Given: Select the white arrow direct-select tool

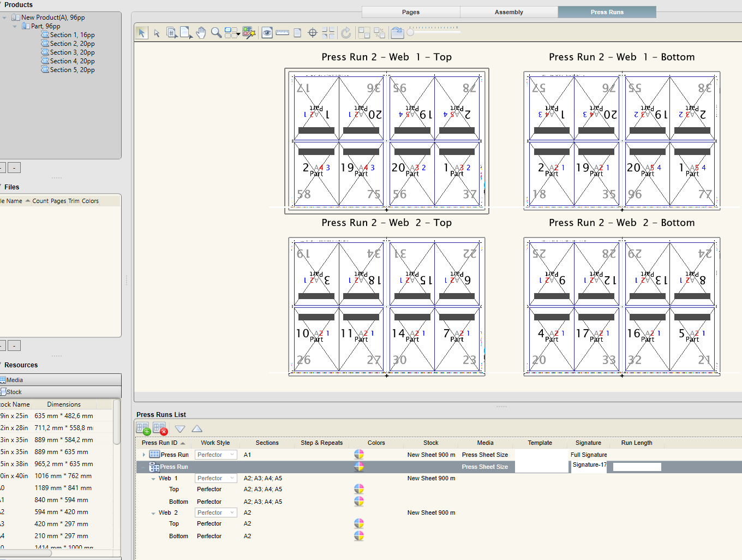Looking at the screenshot, I should click(x=157, y=33).
